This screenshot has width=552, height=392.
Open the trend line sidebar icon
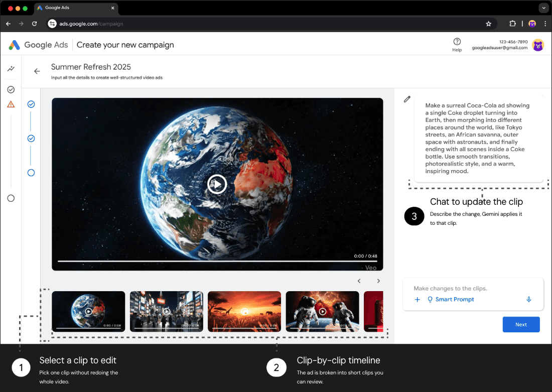(11, 69)
